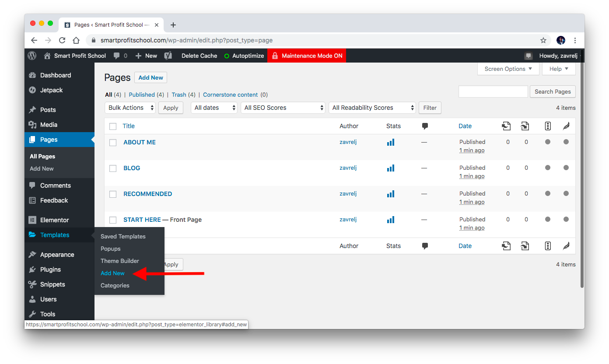Image resolution: width=609 pixels, height=364 pixels.
Task: Open Snippets in the sidebar
Action: point(59,284)
